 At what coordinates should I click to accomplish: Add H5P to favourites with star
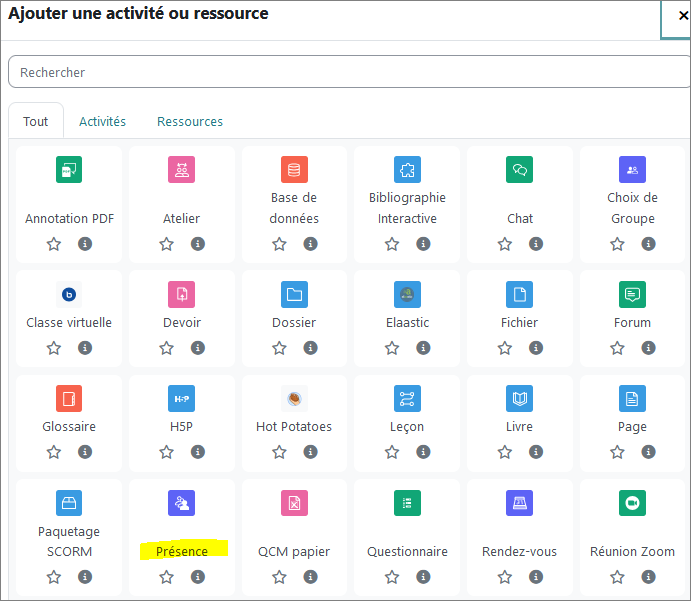point(167,452)
